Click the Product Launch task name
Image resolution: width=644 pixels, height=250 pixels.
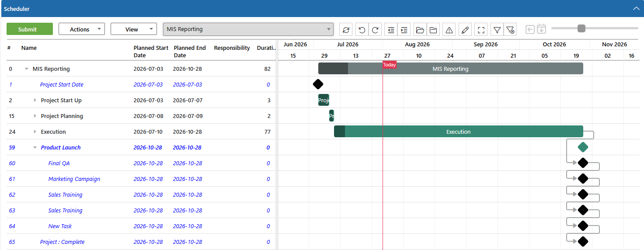[61, 148]
